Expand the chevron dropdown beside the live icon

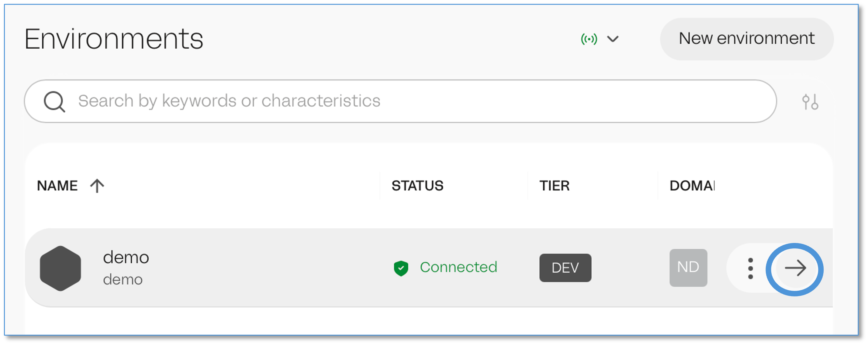[613, 39]
